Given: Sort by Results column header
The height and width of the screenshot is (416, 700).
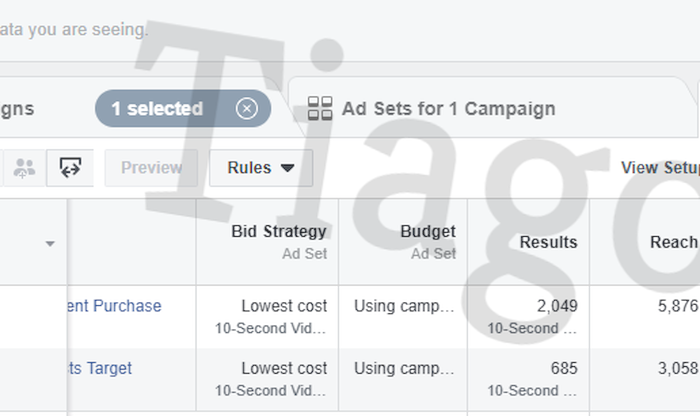Looking at the screenshot, I should [x=548, y=242].
